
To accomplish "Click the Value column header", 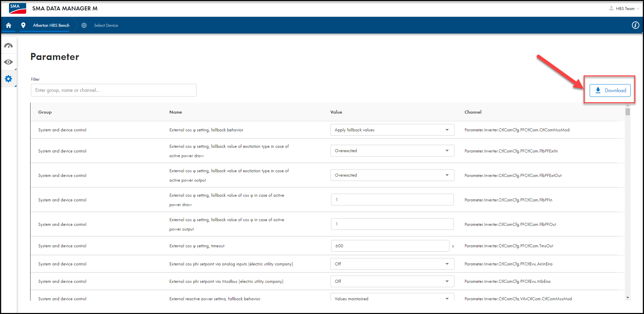I will pyautogui.click(x=336, y=112).
